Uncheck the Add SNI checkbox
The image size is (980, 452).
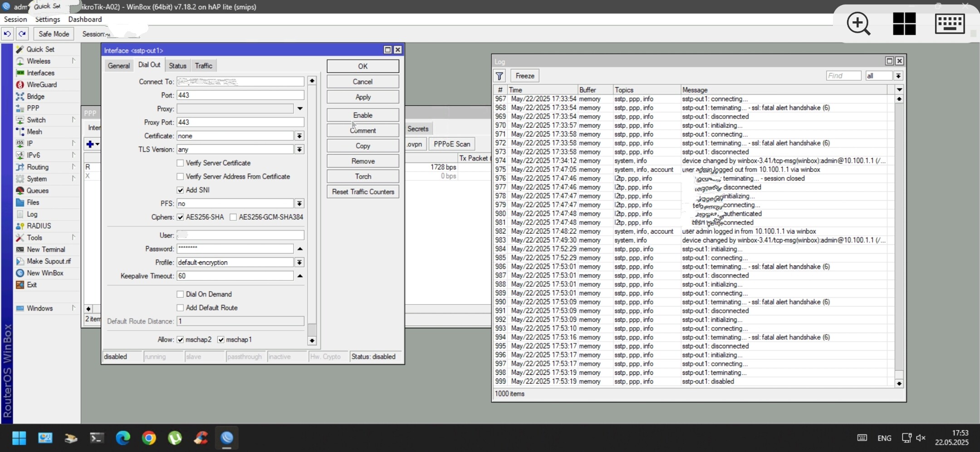click(x=180, y=190)
